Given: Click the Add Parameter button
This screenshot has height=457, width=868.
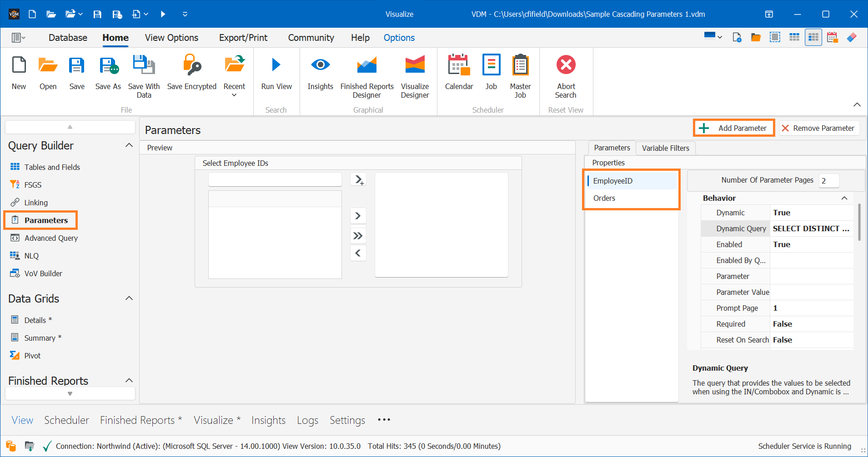Looking at the screenshot, I should point(734,128).
